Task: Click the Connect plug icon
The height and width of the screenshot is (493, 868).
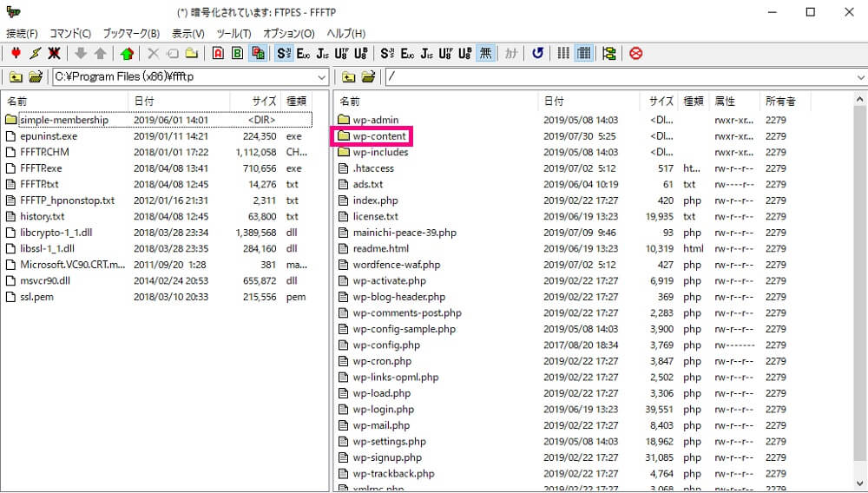Action: 16,53
